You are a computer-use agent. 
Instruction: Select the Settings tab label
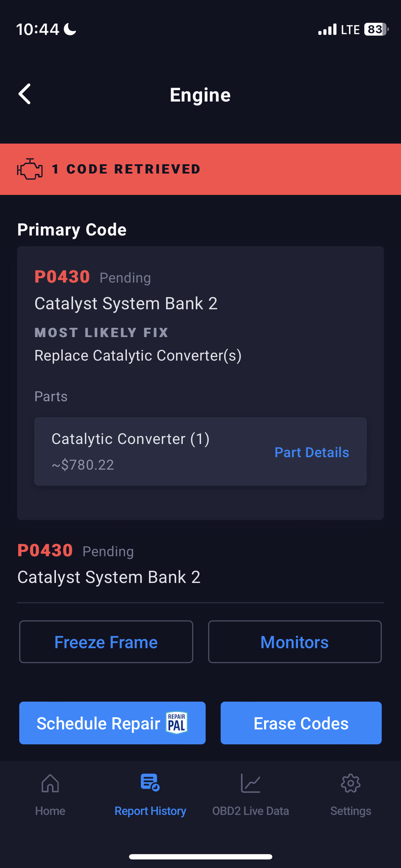point(350,811)
